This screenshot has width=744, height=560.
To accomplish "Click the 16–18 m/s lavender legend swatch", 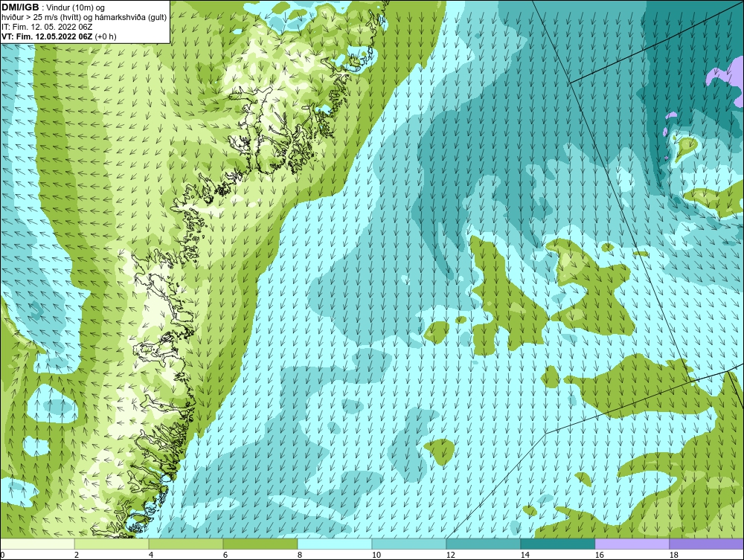I will (632, 544).
